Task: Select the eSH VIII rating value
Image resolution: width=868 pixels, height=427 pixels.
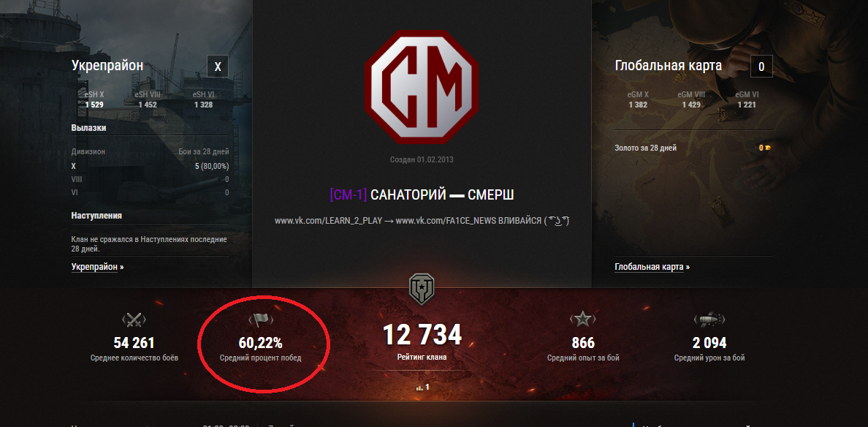Action: 148,105
